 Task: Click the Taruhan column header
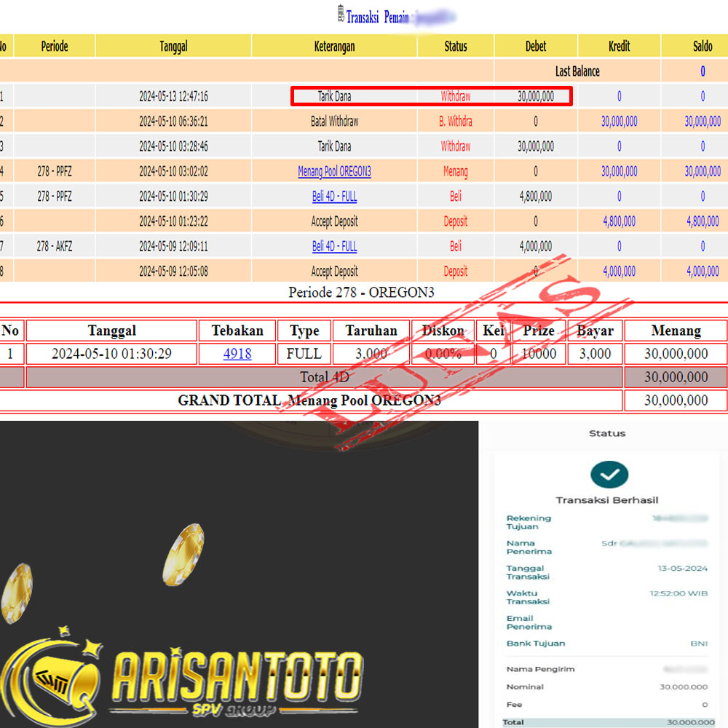click(371, 331)
